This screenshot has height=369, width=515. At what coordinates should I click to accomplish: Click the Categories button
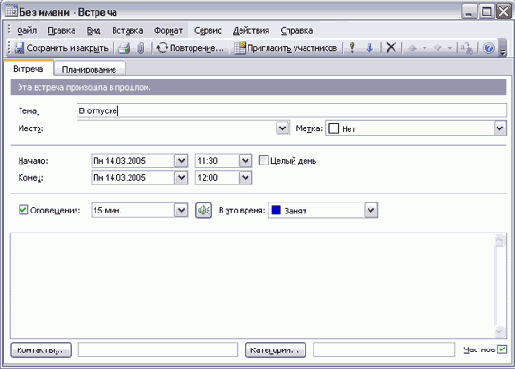click(275, 350)
